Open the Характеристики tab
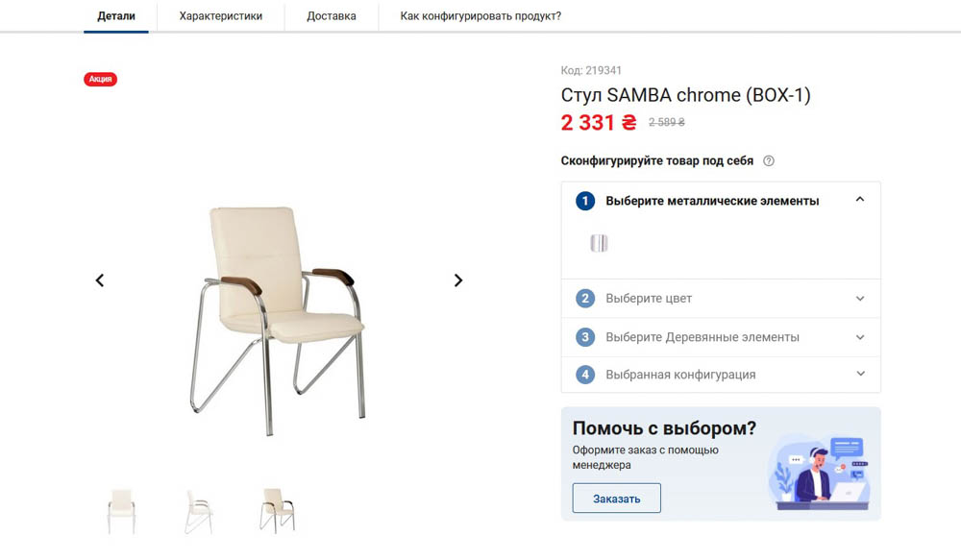This screenshot has width=961, height=560. pyautogui.click(x=221, y=16)
